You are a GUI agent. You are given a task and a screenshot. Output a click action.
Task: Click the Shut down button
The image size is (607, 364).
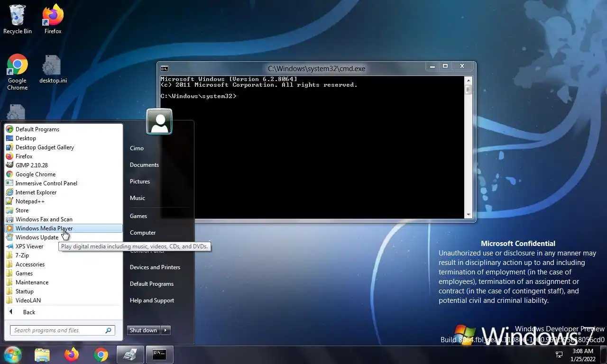click(x=144, y=330)
